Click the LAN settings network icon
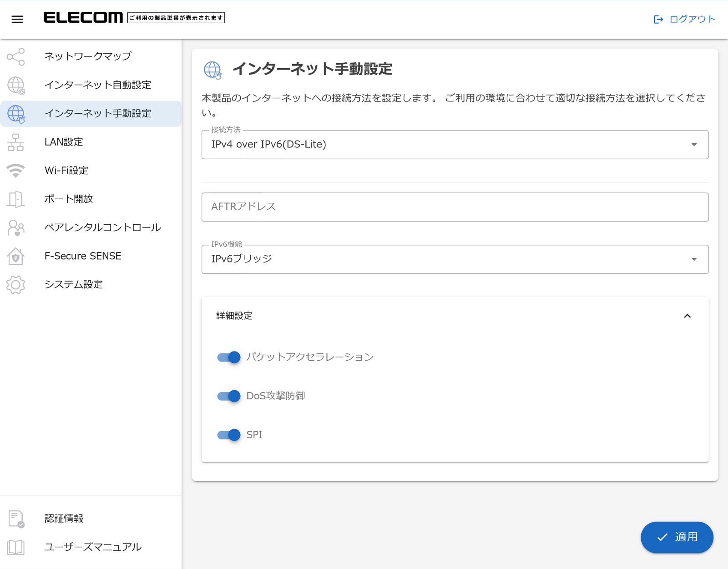Viewport: 728px width, 569px height. tap(16, 142)
